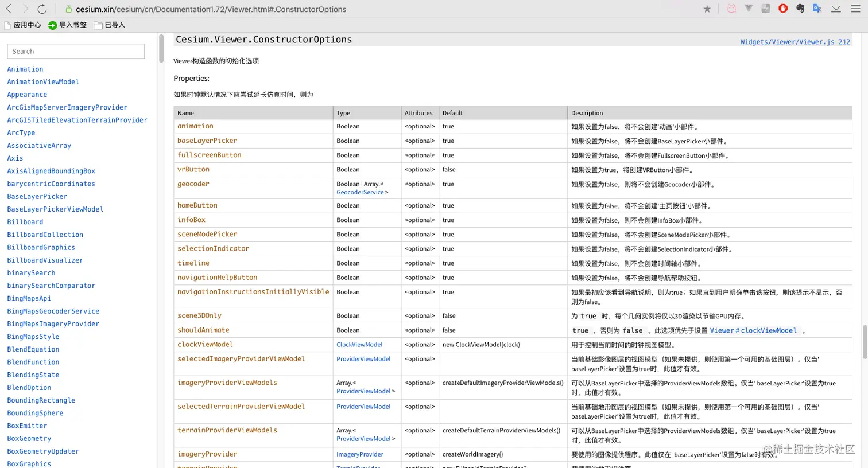Open BoxGeometry in sidebar
The image size is (868, 468).
coord(29,438)
